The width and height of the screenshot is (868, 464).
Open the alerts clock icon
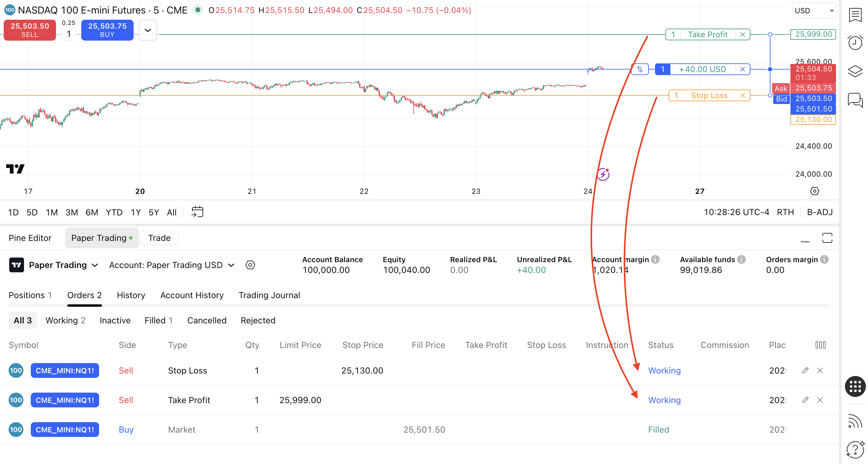pos(855,43)
